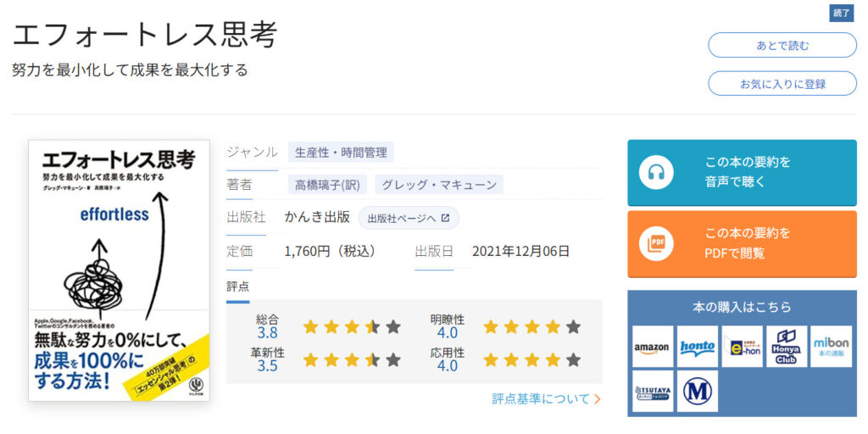Click the 読了 status badge
Image resolution: width=868 pixels, height=434 pixels.
(841, 13)
